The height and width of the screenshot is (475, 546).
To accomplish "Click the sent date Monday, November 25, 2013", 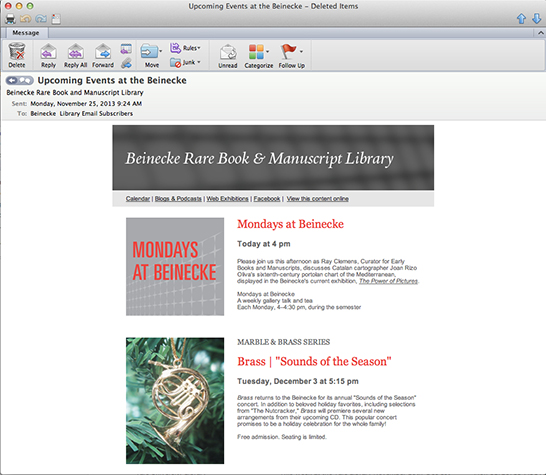I will click(86, 103).
